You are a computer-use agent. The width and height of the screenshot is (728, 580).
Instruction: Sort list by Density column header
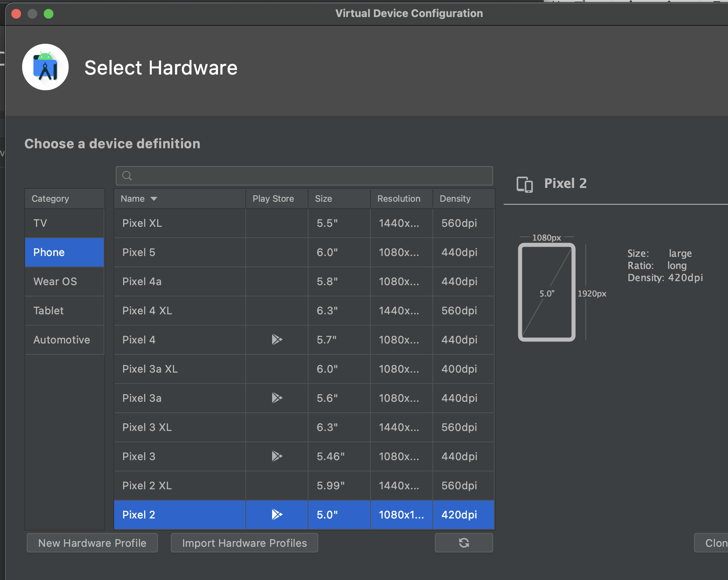pyautogui.click(x=455, y=199)
